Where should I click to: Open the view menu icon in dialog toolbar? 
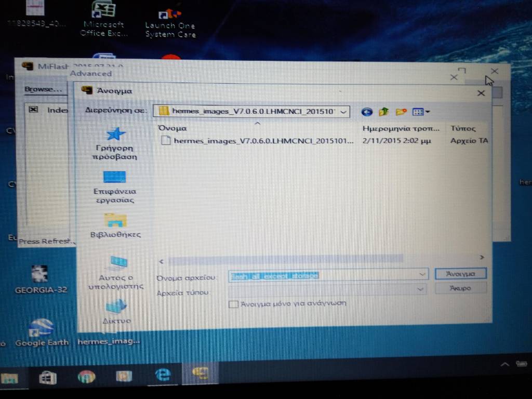click(421, 112)
